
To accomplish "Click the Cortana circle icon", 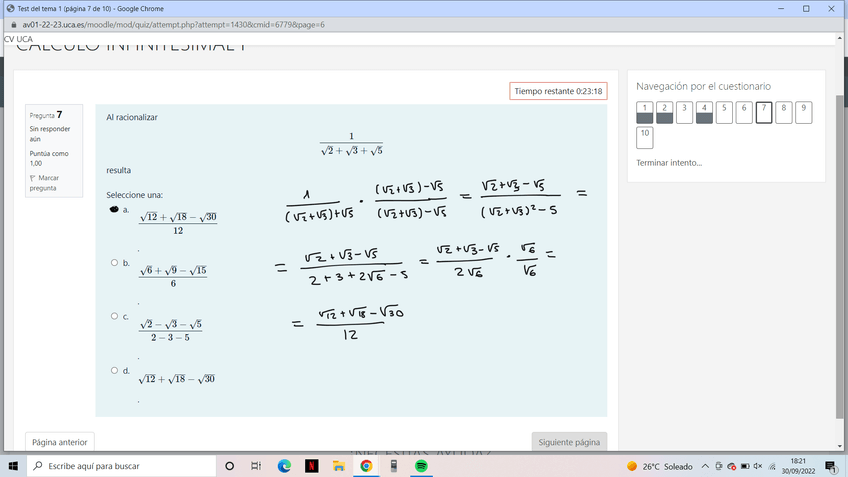I will point(229,466).
